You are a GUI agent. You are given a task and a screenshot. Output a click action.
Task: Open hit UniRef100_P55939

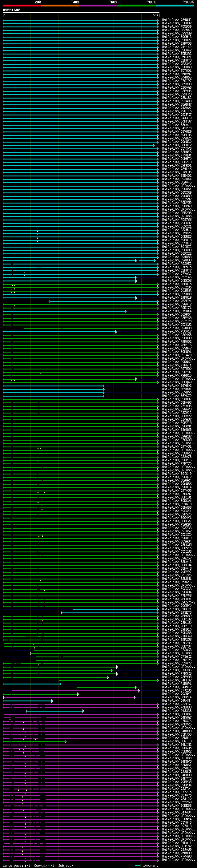(177, 26)
